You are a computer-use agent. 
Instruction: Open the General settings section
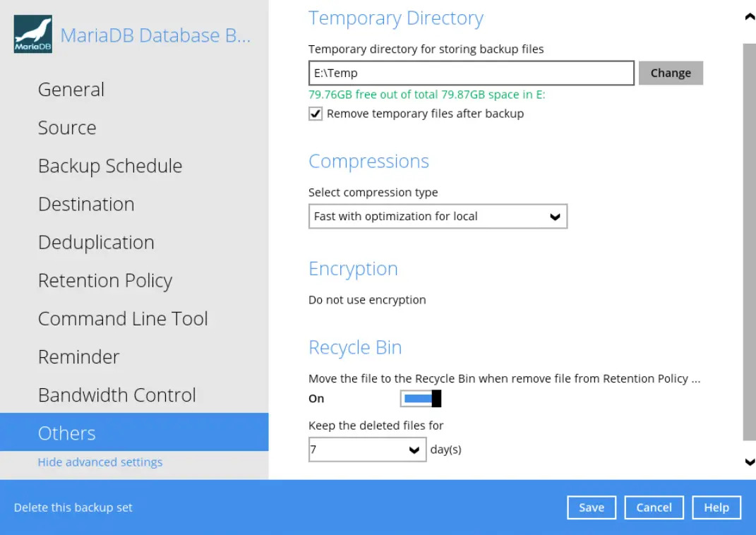click(71, 90)
